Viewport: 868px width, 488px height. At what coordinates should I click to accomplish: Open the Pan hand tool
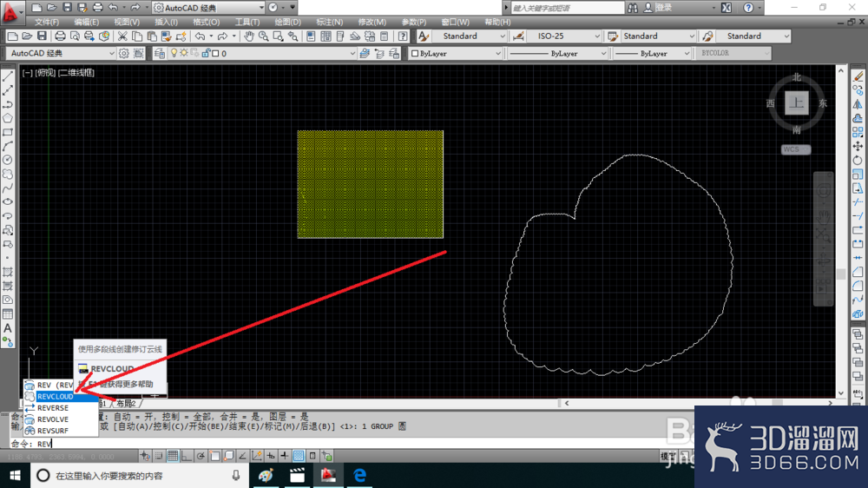pyautogui.click(x=249, y=36)
